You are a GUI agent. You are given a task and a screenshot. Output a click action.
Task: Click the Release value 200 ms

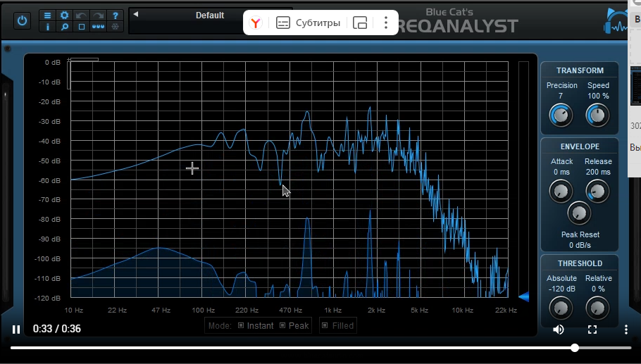tap(598, 172)
